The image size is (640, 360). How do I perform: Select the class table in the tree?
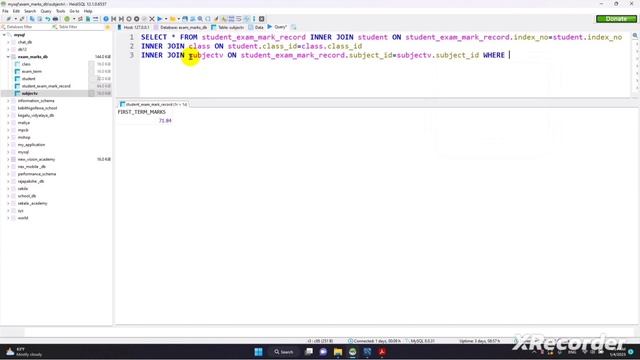[x=26, y=64]
